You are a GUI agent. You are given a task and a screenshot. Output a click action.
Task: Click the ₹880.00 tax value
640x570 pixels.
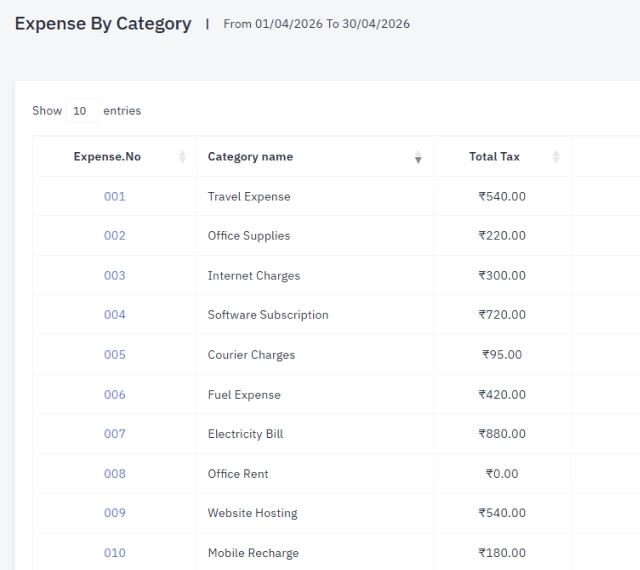tap(502, 434)
